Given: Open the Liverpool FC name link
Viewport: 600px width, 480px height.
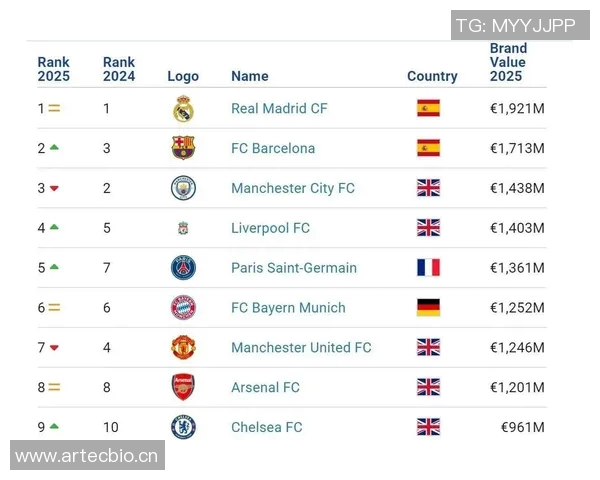Looking at the screenshot, I should [x=270, y=228].
